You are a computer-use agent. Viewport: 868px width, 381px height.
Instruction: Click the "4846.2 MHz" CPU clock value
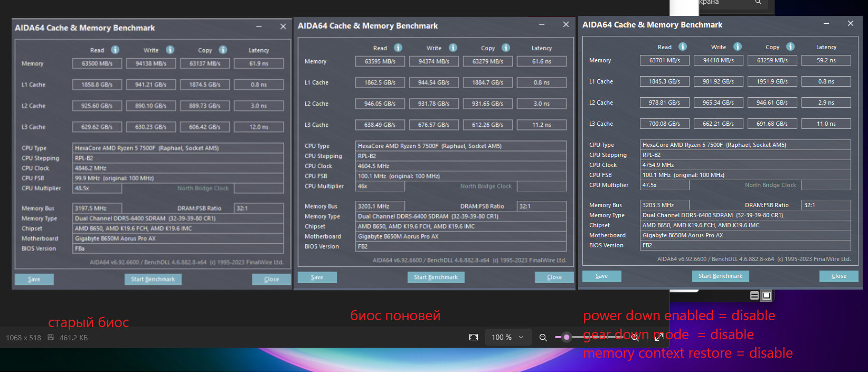pos(178,168)
